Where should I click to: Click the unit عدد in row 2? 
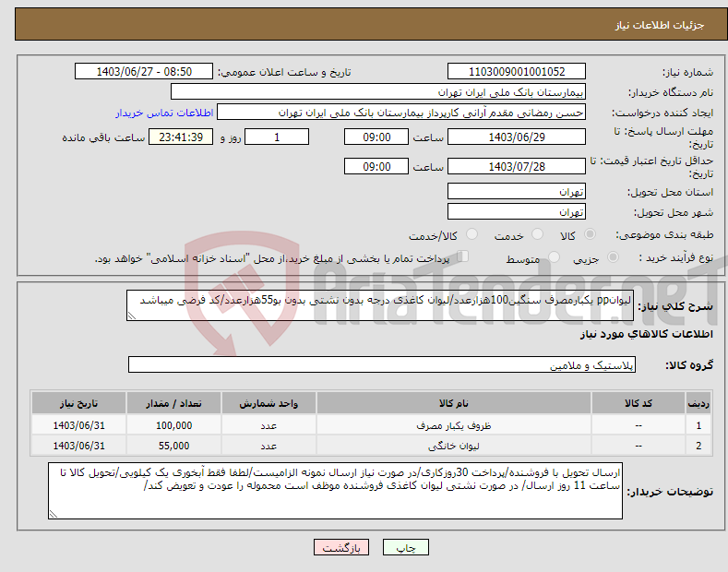(269, 446)
